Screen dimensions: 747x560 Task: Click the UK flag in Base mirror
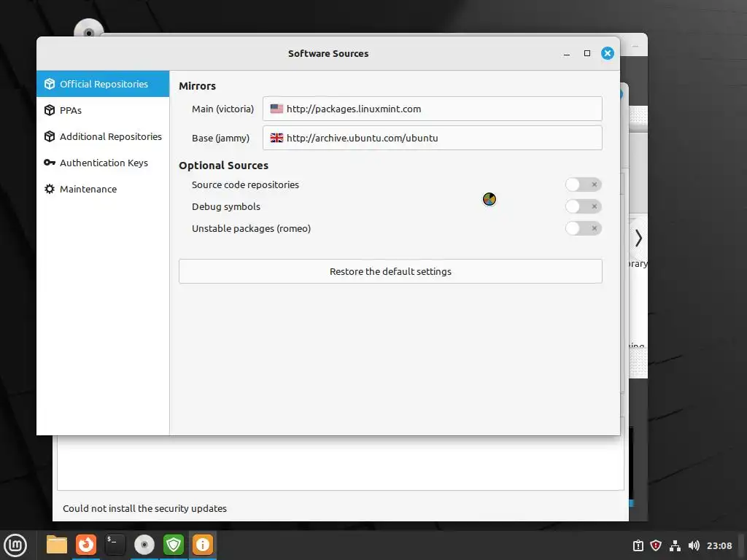[276, 138]
